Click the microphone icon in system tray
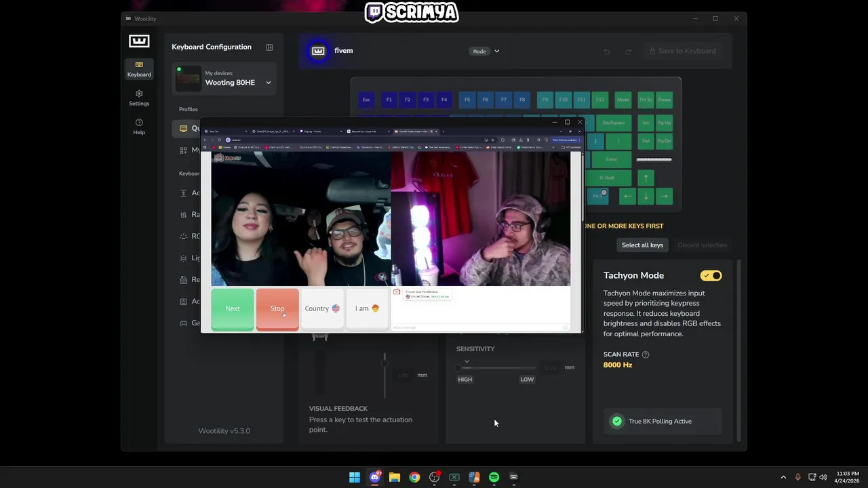Screen dimensions: 868x488 [797, 477]
